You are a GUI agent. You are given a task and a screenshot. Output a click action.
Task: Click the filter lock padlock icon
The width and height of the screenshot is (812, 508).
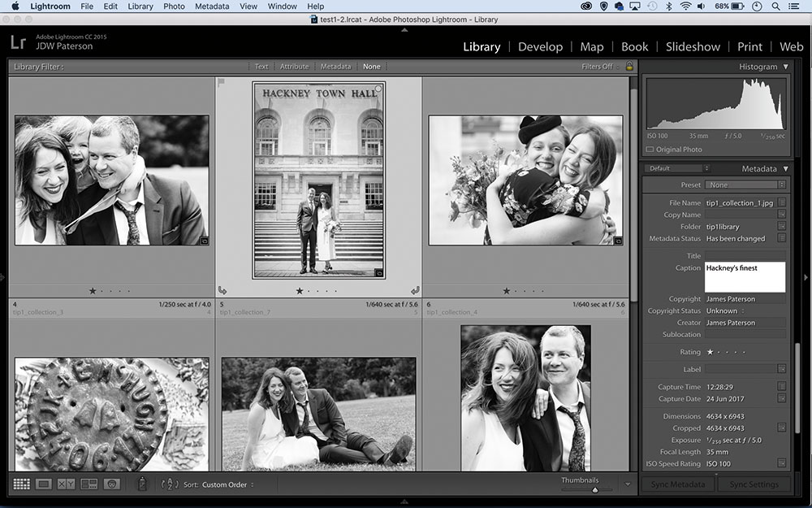pyautogui.click(x=629, y=67)
